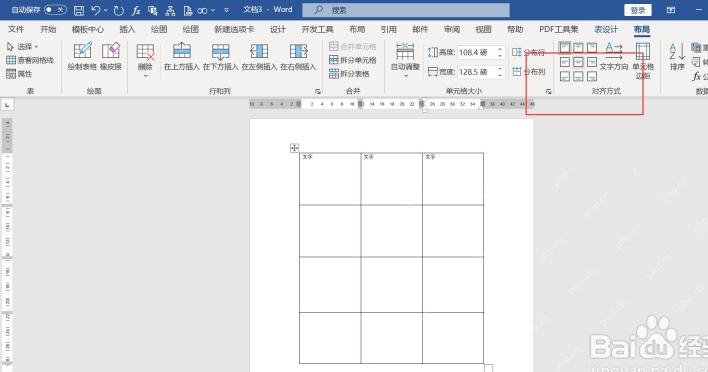The width and height of the screenshot is (708, 372).
Task: Click the 宽度 column width field
Action: pos(477,72)
